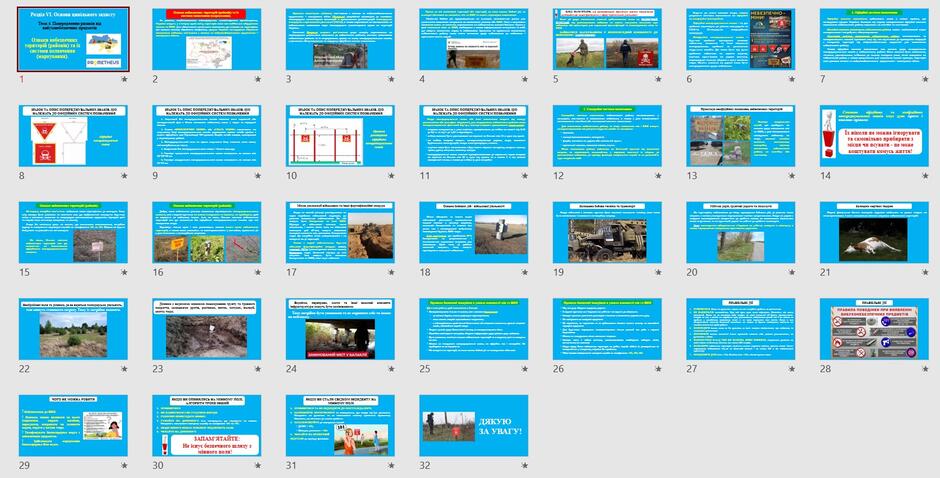This screenshot has height=478, width=940.
Task: Select slide 30 with ЗАПАМ'ЯТАЙТЕ warning
Action: point(207,426)
